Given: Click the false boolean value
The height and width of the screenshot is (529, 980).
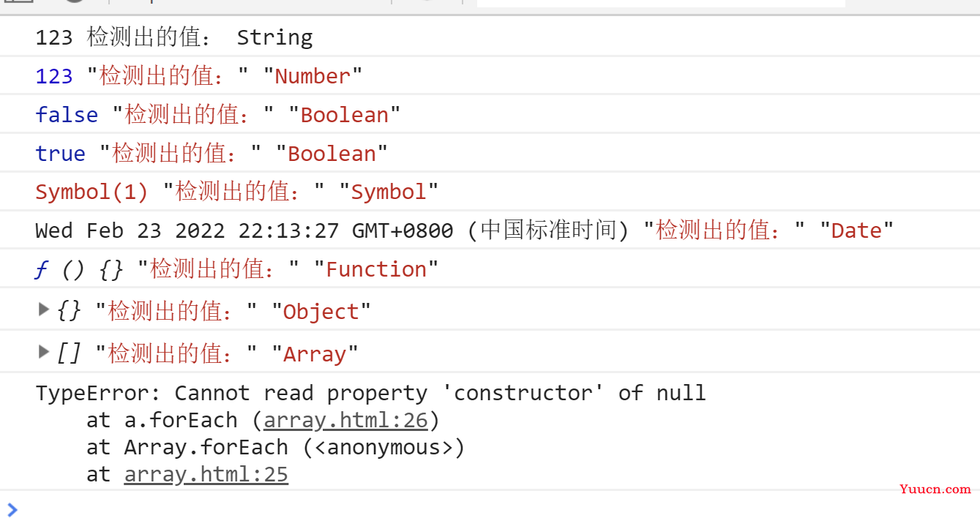Looking at the screenshot, I should 67,115.
